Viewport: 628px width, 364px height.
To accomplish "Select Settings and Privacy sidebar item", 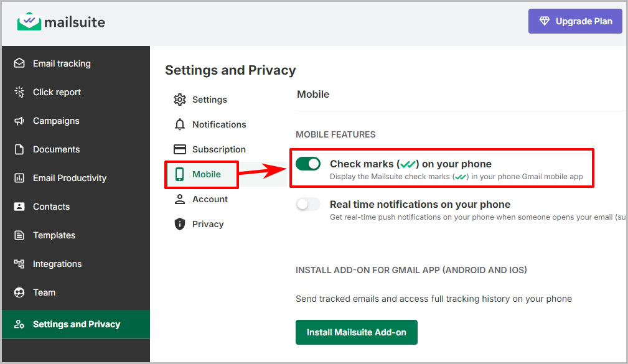I will (x=76, y=324).
